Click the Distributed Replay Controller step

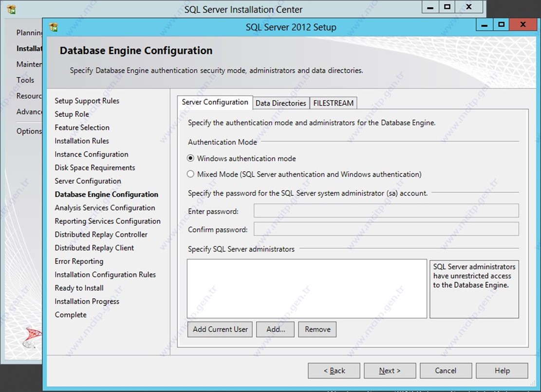point(101,234)
